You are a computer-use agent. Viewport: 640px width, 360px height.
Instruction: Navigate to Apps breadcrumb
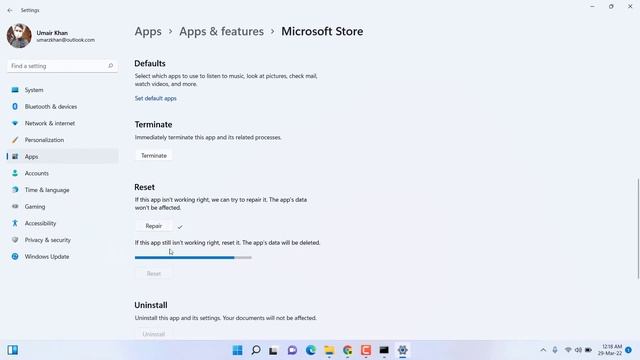148,31
